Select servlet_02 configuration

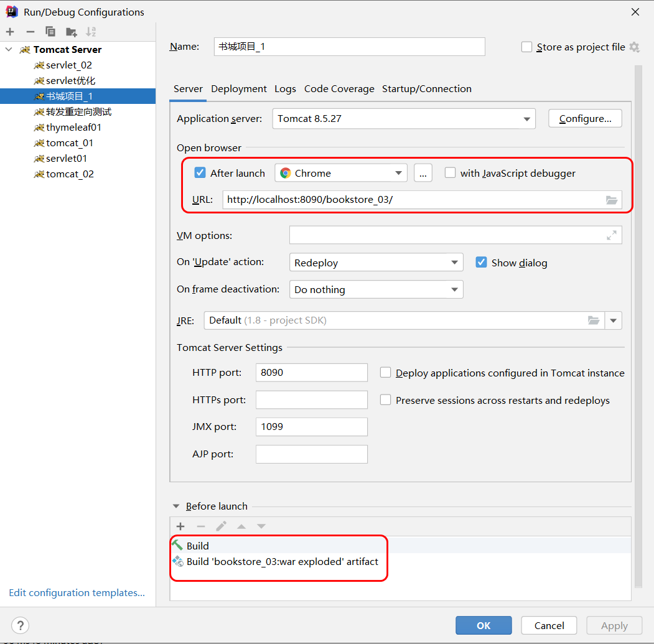(78, 65)
